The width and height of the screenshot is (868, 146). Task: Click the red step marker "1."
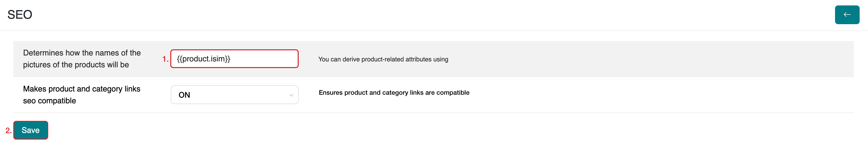[165, 59]
